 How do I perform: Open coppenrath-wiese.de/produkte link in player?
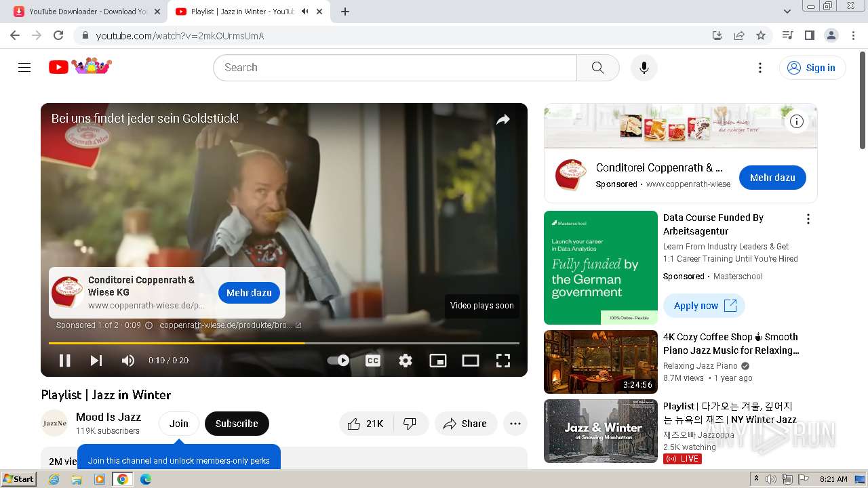click(231, 325)
